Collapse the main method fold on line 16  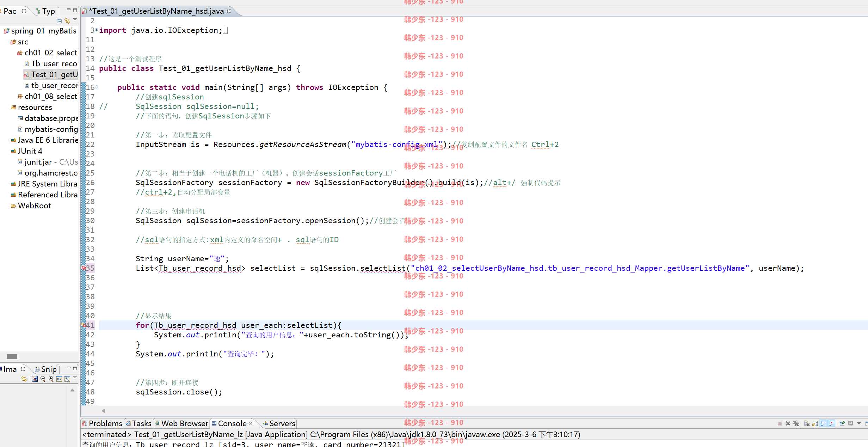96,87
